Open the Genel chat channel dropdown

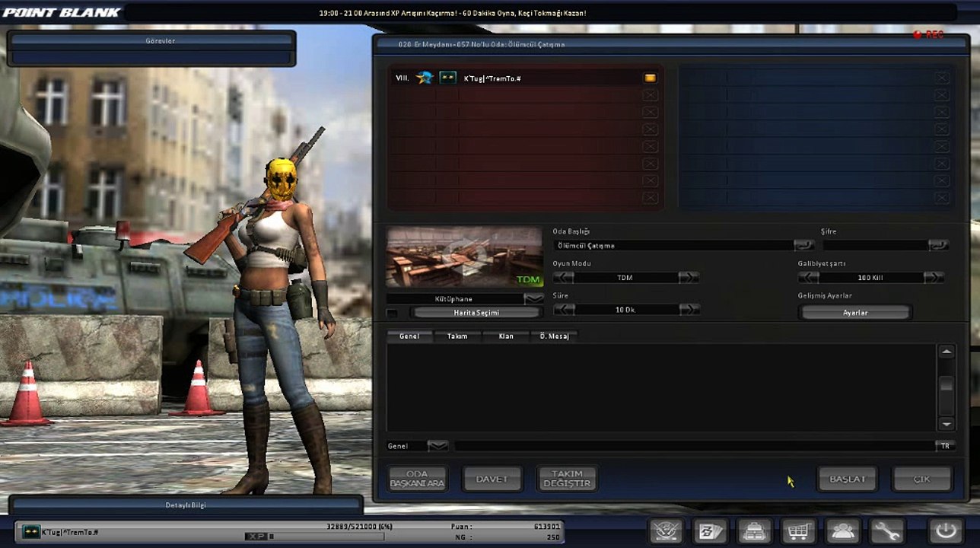point(437,446)
